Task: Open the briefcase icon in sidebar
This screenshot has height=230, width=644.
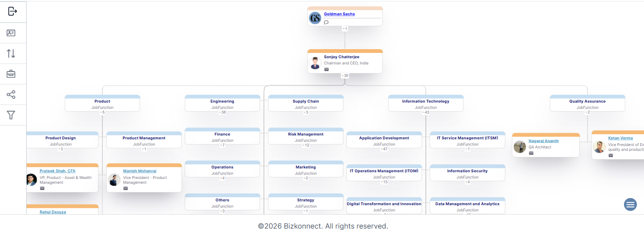Action: (11, 74)
